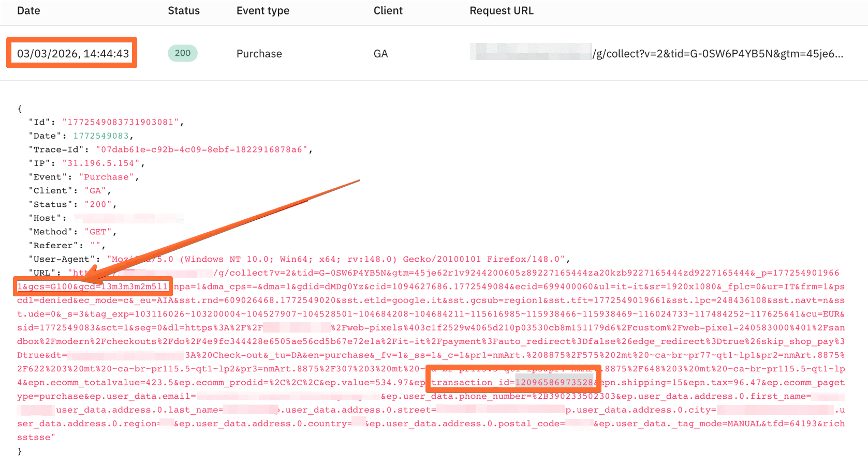The height and width of the screenshot is (467, 868).
Task: Click the Client column header
Action: coord(388,10)
